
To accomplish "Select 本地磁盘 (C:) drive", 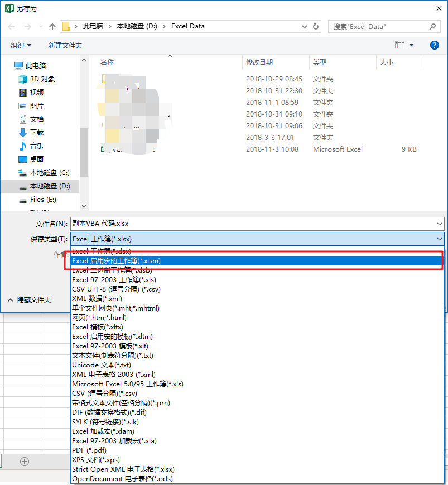I will (x=49, y=173).
